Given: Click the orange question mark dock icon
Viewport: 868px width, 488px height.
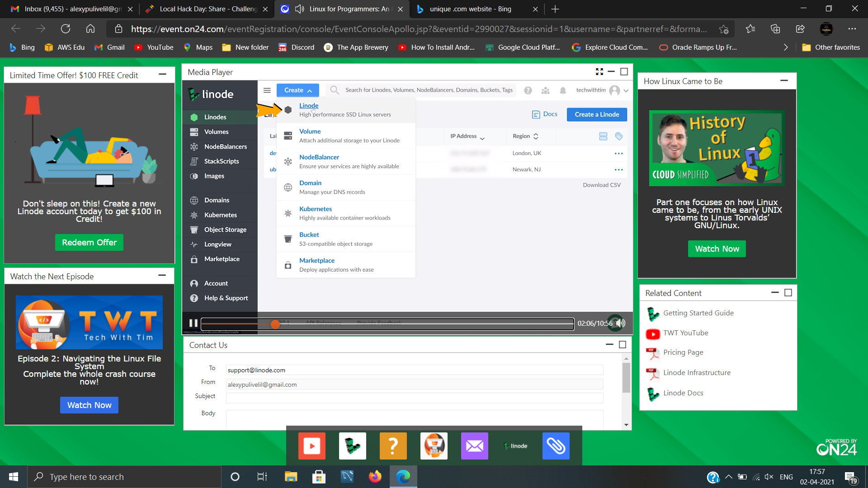Looking at the screenshot, I should click(393, 446).
